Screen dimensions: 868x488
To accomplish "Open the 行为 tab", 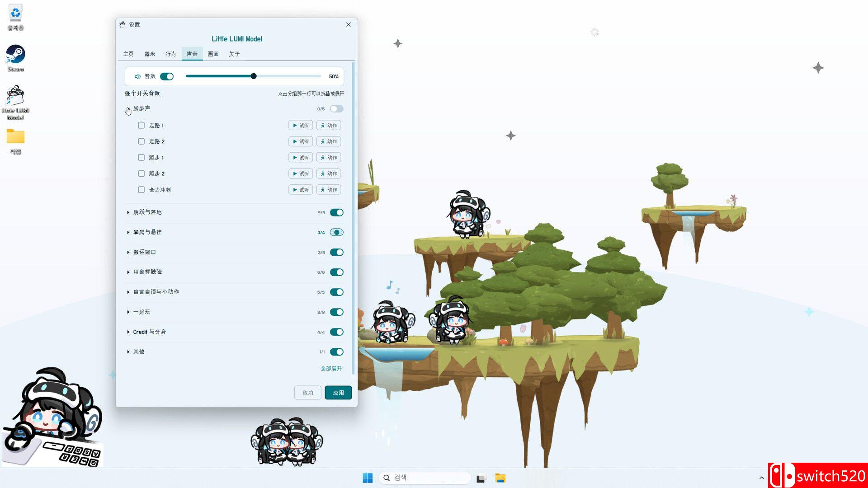I will [x=170, y=54].
